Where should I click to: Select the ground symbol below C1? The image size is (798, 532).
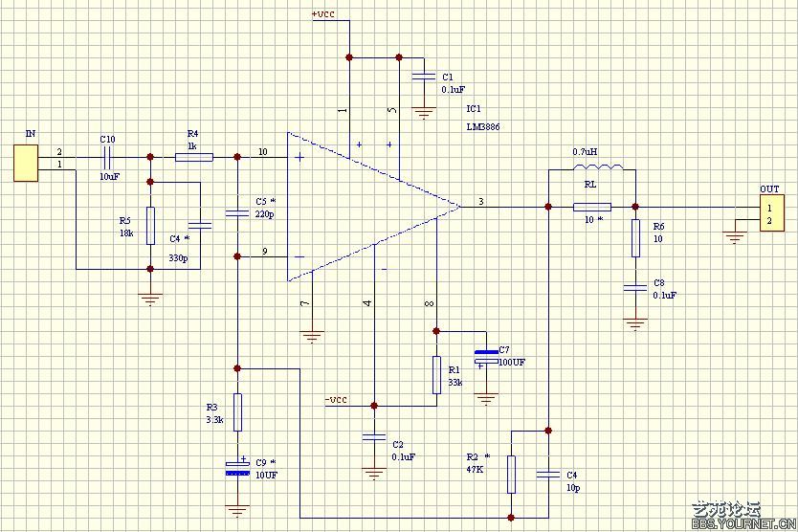(x=424, y=113)
